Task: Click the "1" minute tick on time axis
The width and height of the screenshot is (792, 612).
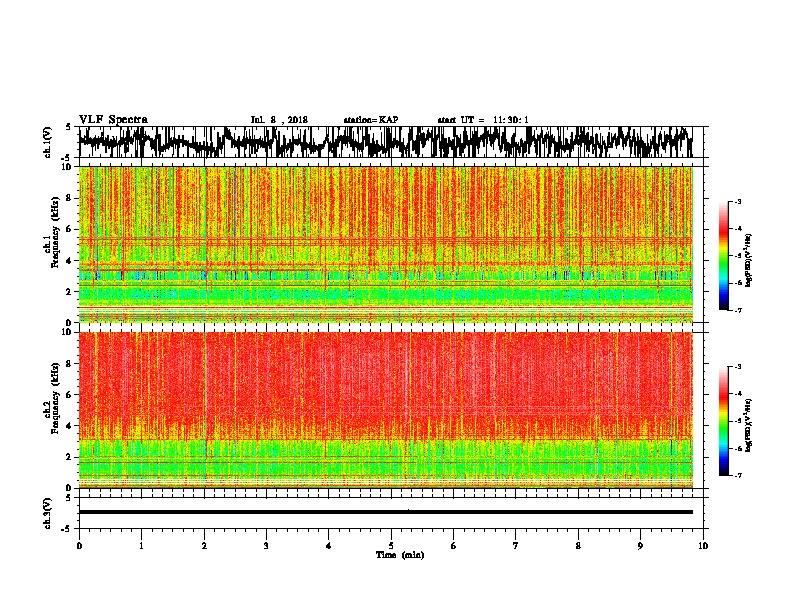Action: tap(141, 546)
